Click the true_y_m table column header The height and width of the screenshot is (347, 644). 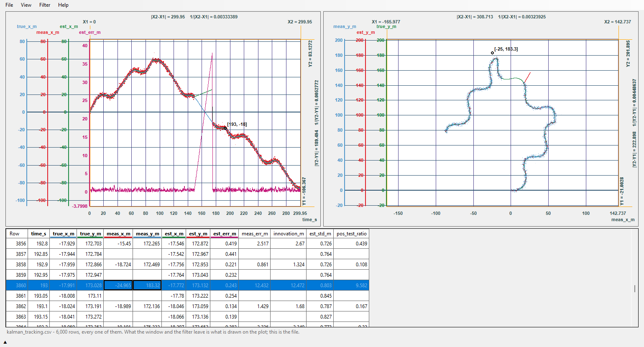(x=90, y=234)
